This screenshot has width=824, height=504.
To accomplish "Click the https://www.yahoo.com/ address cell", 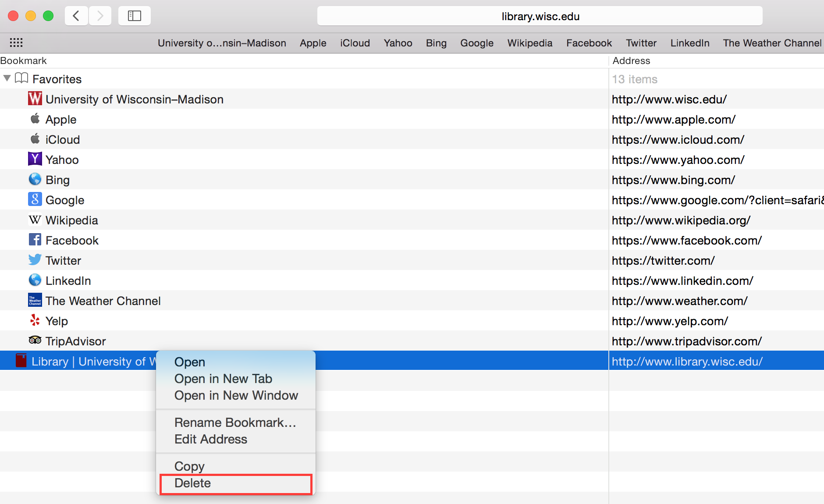I will [678, 160].
